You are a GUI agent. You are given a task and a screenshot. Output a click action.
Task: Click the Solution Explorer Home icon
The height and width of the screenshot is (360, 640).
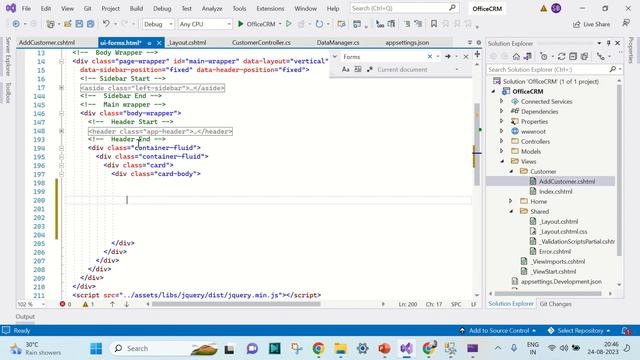tap(516, 56)
